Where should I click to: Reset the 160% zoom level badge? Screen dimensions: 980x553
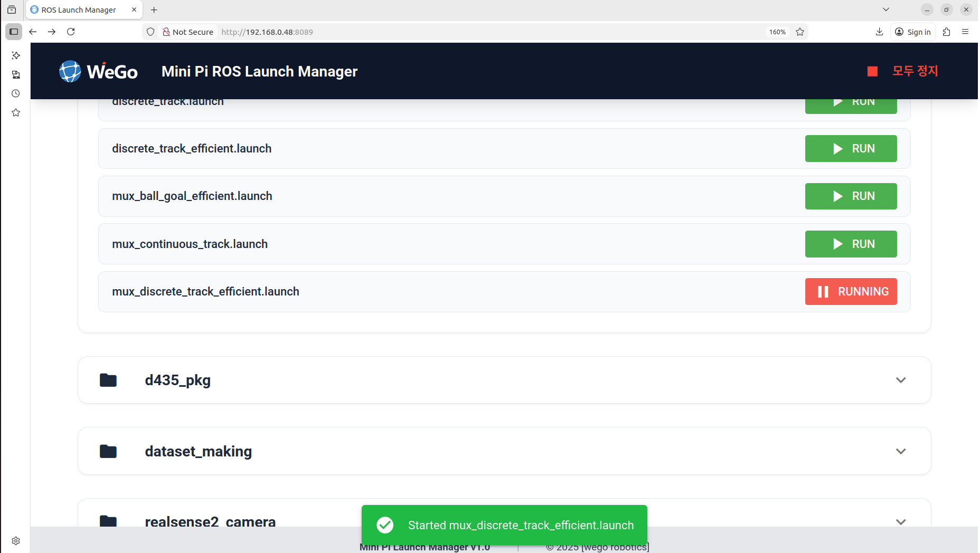777,32
